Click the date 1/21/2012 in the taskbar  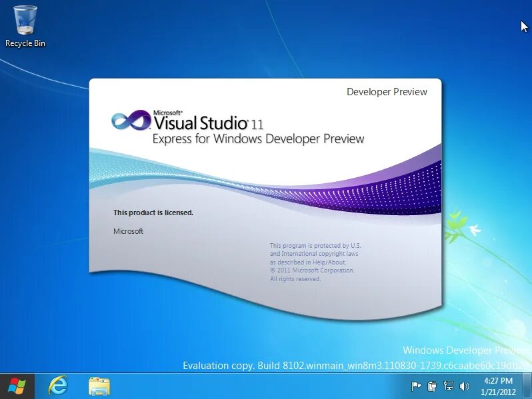pyautogui.click(x=498, y=392)
